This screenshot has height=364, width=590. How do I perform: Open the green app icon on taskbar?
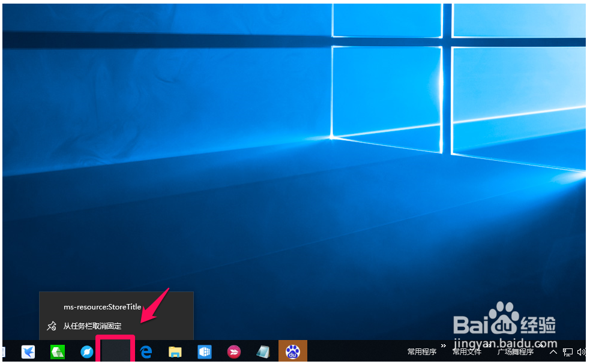click(x=57, y=352)
